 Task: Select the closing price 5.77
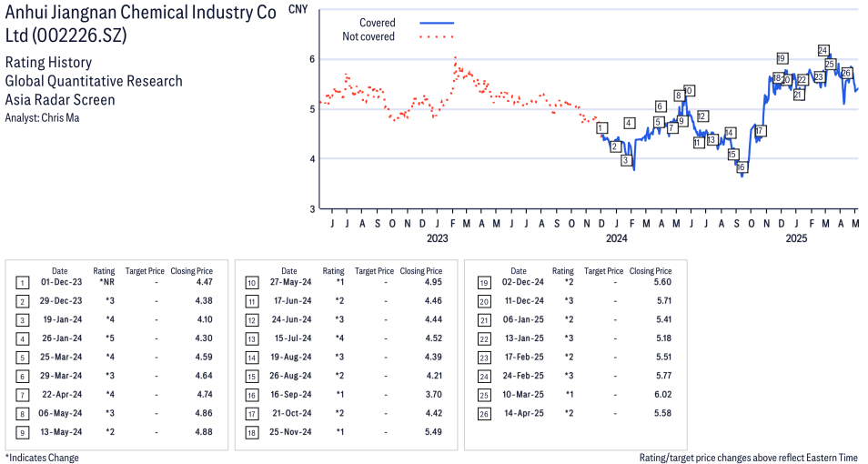pos(663,376)
